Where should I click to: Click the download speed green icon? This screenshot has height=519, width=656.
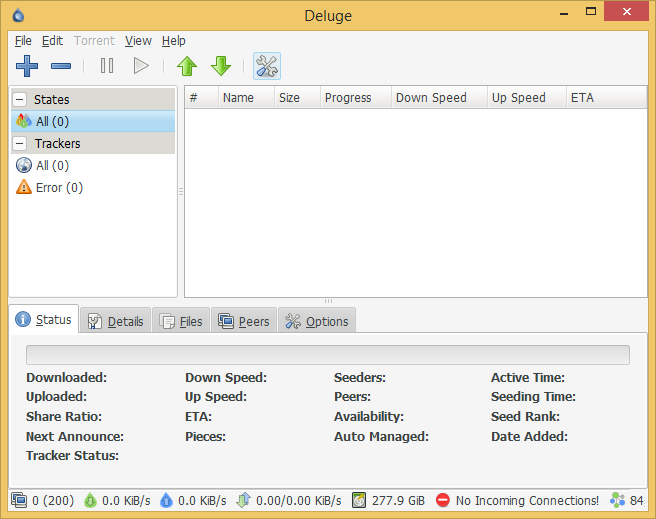(90, 500)
